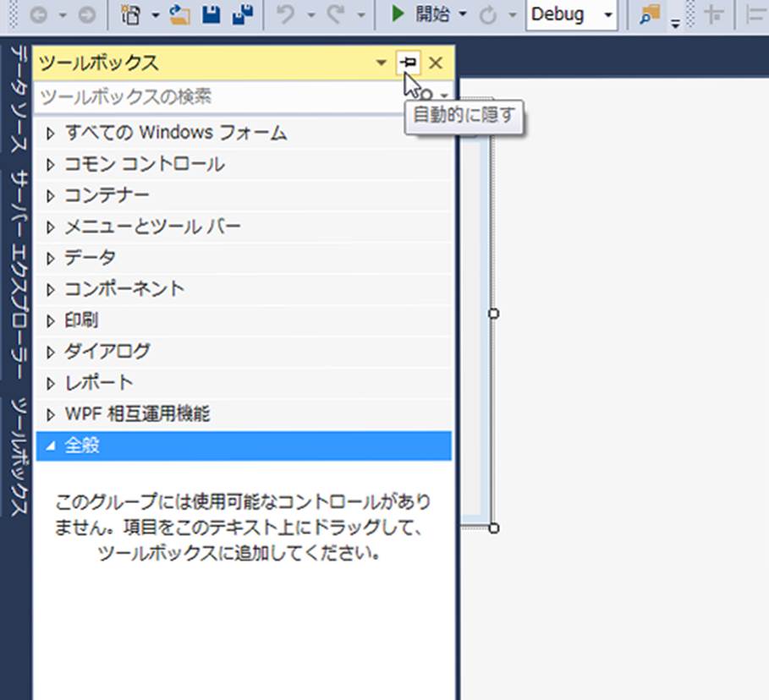Select the ダイアログ toolbox category
Screen dimensions: 769x700
click(107, 352)
